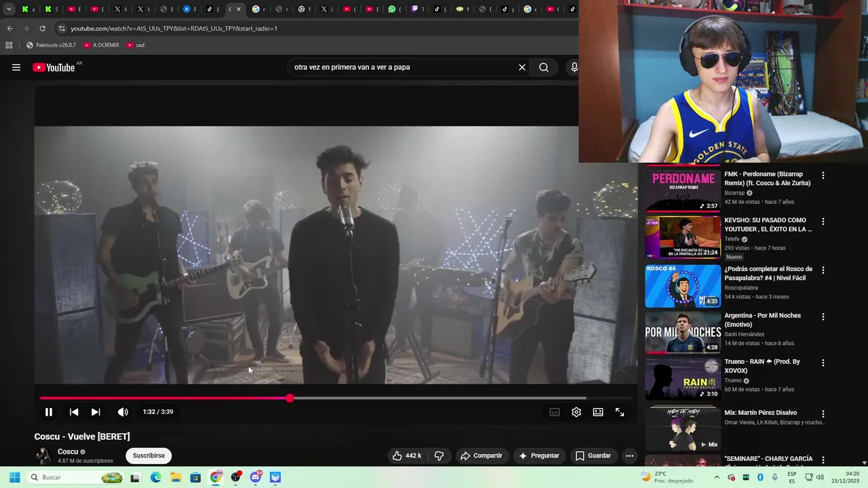
Task: Skip to the next video
Action: click(96, 412)
